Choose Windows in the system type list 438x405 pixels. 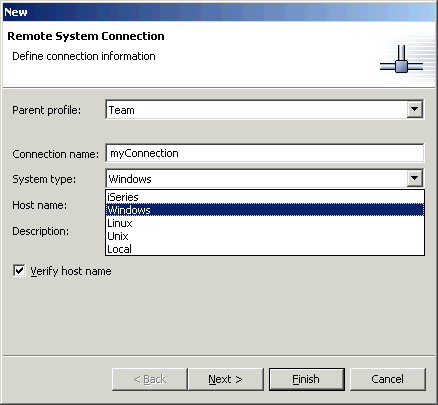click(265, 210)
